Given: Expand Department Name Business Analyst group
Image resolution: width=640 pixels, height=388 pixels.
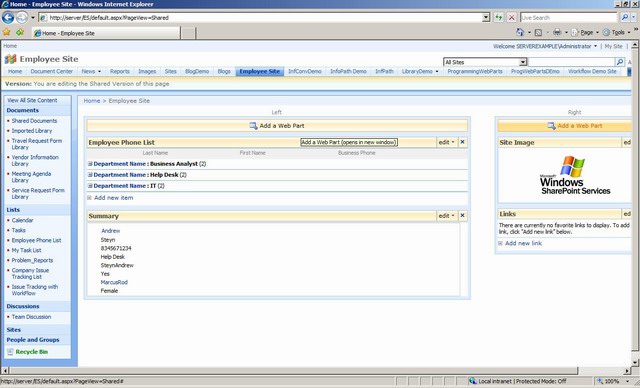Looking at the screenshot, I should [90, 164].
